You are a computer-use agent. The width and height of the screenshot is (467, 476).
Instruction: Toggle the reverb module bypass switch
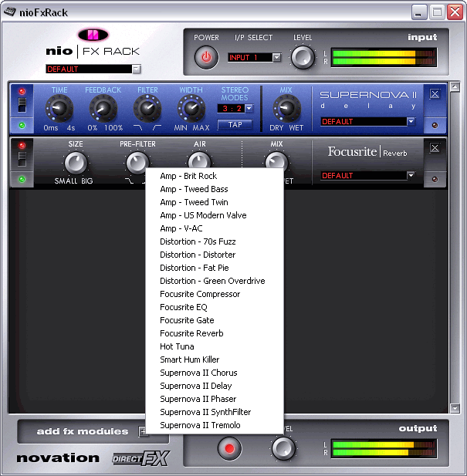22,159
